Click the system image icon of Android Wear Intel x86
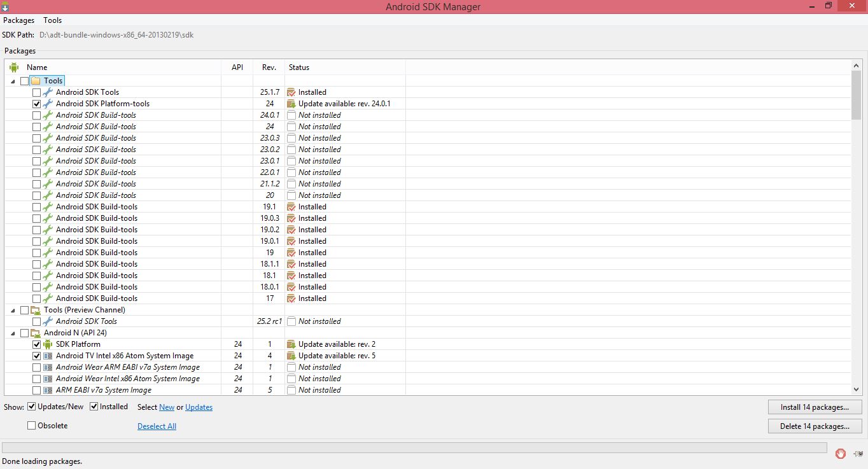868x469 pixels. (x=48, y=379)
